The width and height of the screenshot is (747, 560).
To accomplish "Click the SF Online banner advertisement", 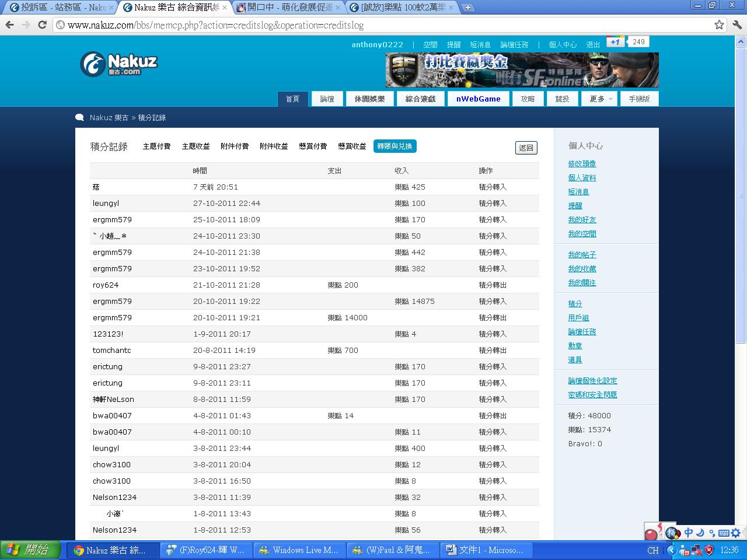I will point(522,70).
